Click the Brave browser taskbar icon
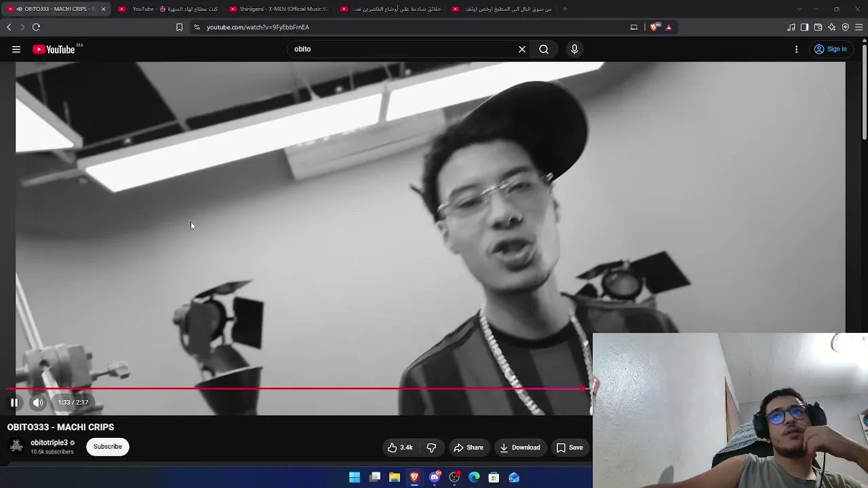868x488 pixels. 414,478
